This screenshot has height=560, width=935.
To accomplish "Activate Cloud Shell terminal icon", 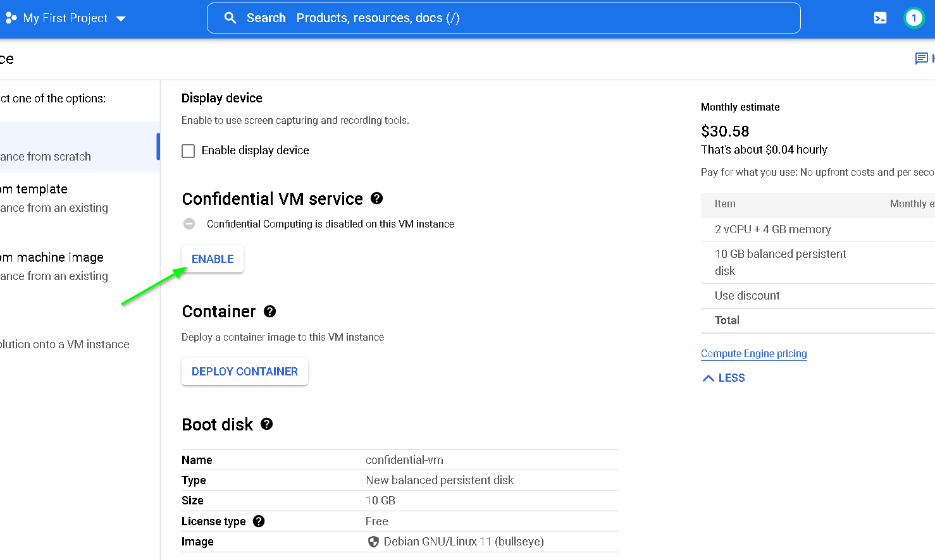I will point(880,18).
